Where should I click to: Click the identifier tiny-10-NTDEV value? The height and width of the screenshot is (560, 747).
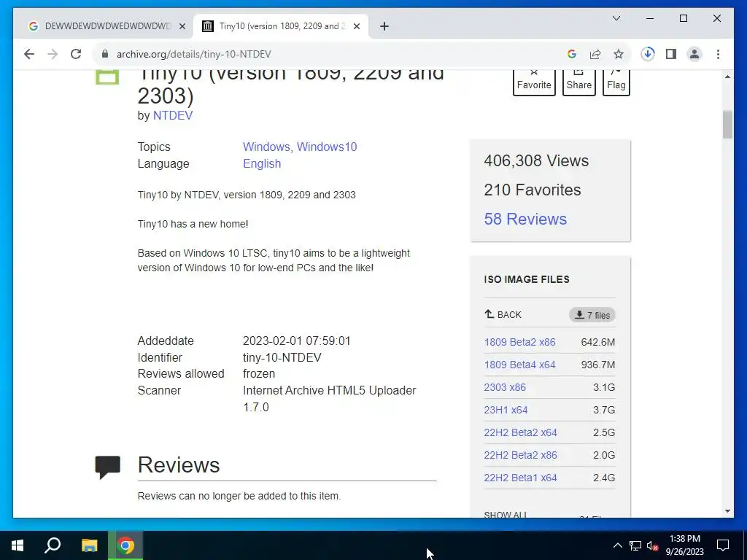tap(282, 357)
